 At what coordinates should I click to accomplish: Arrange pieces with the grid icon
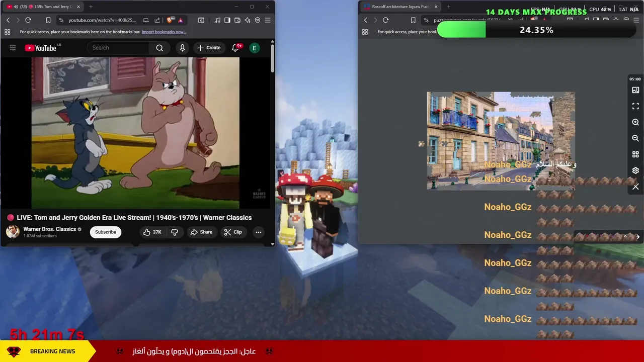coord(635,154)
